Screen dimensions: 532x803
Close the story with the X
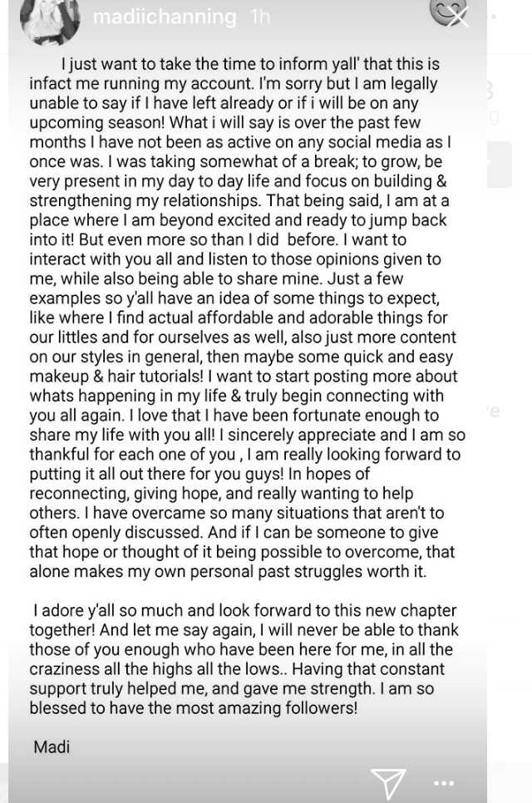457,17
